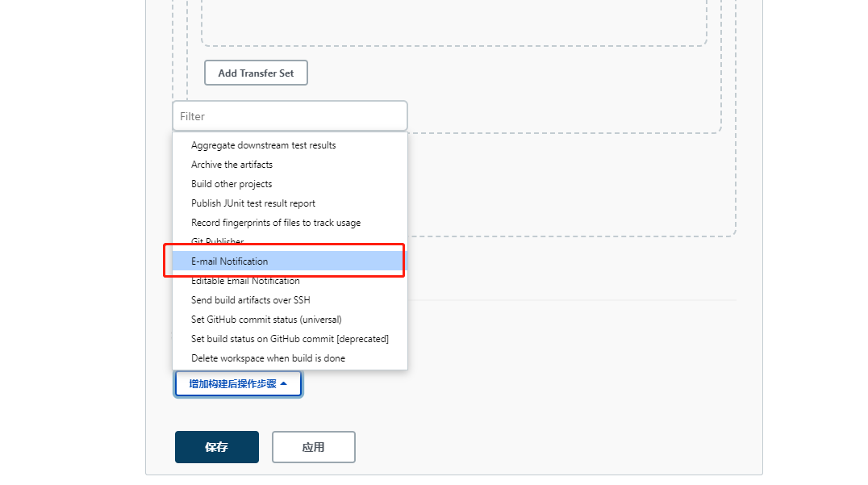The image size is (868, 485).
Task: Pick Set GitHub commit status (universal)
Action: (x=266, y=320)
